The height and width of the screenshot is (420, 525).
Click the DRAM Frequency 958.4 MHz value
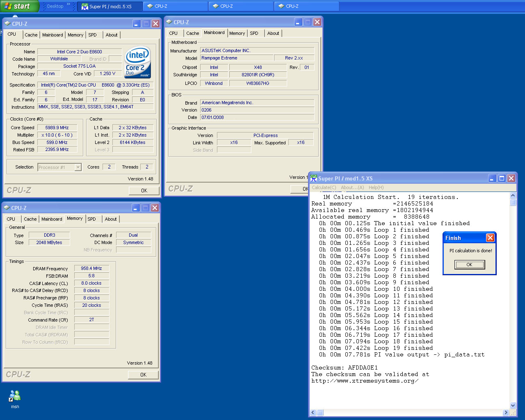point(91,269)
